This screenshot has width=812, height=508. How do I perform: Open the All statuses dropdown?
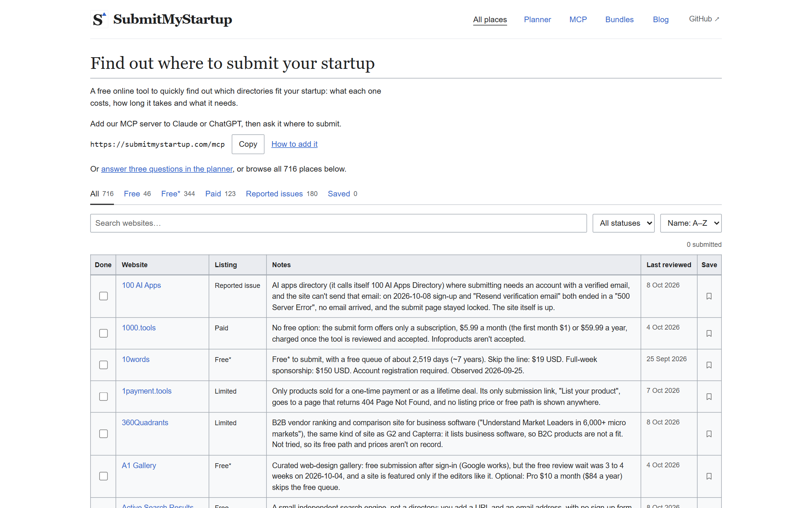tap(624, 223)
